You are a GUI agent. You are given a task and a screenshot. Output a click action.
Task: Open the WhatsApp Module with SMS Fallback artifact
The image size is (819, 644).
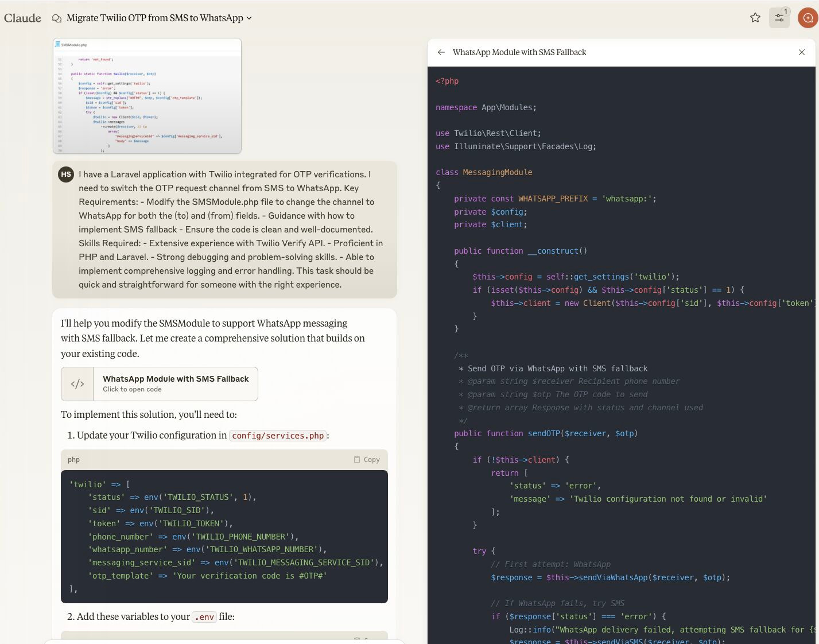tap(160, 384)
